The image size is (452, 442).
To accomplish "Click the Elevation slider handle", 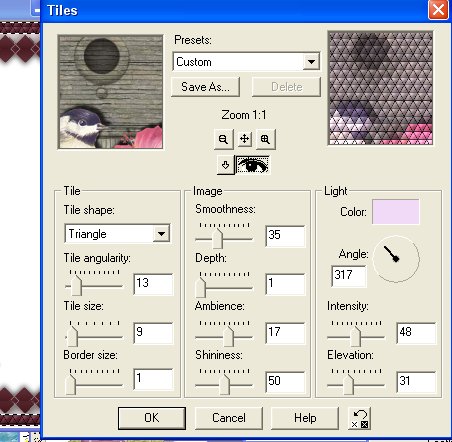I will [348, 385].
